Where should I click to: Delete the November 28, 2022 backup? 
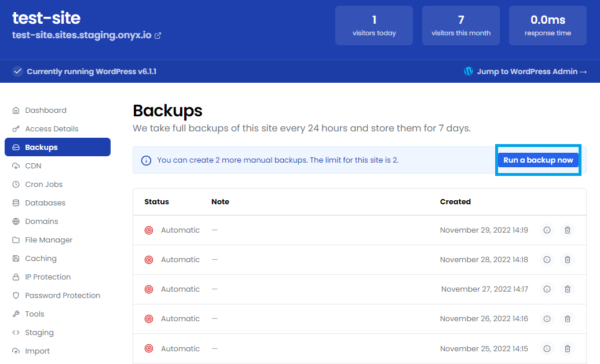point(568,260)
